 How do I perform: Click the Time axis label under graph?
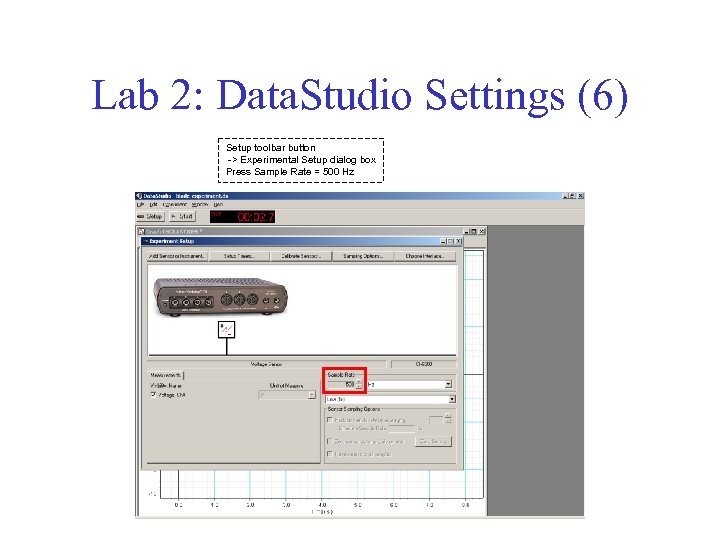point(322,512)
